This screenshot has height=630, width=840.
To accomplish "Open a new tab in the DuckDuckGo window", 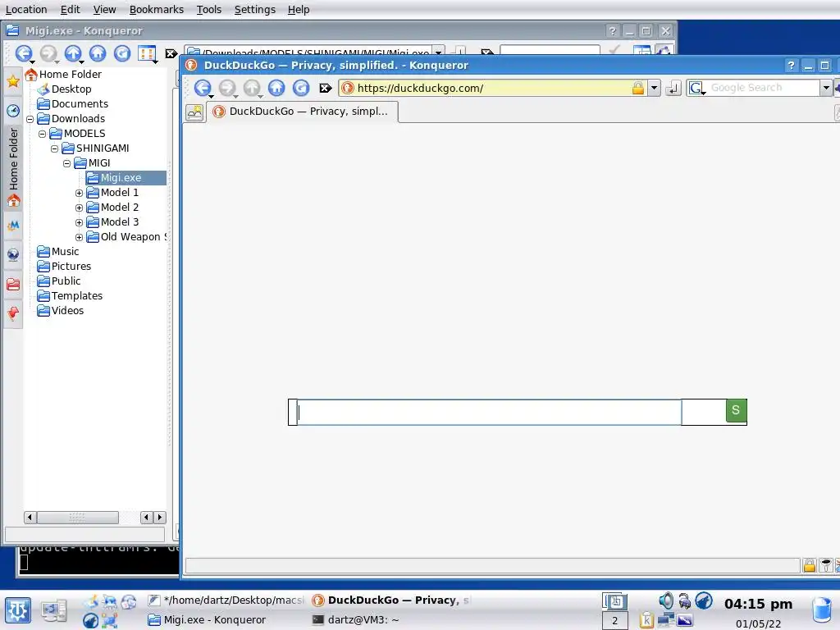I will coord(194,112).
